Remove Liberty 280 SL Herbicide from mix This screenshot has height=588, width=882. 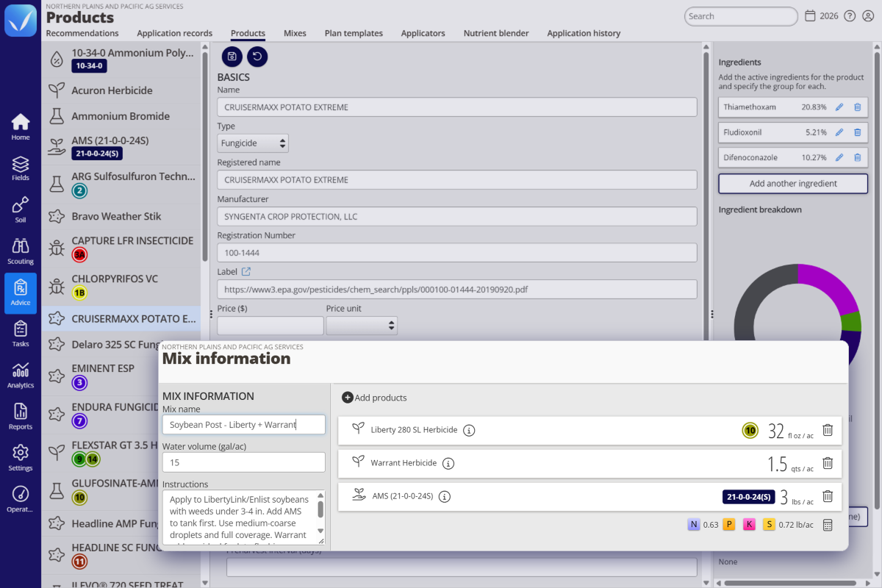click(828, 431)
